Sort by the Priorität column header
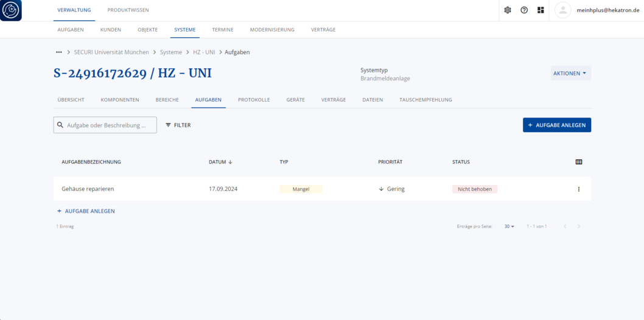Image resolution: width=644 pixels, height=320 pixels. [390, 162]
